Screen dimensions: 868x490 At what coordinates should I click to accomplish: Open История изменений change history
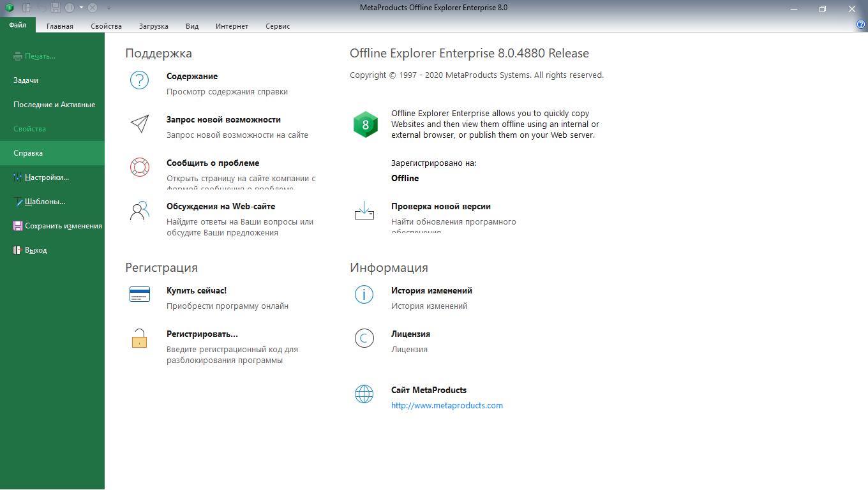point(431,290)
